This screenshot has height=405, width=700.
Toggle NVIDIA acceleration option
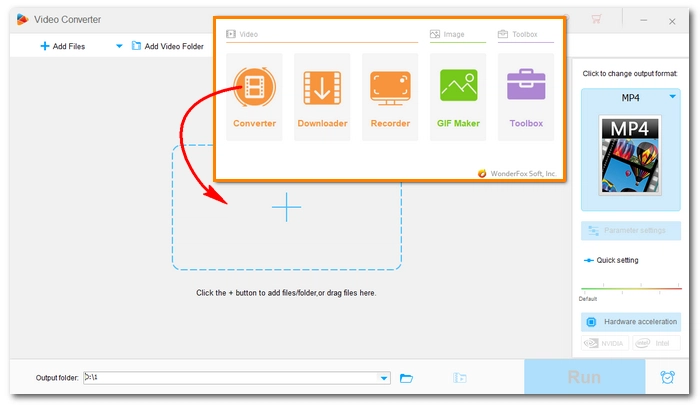[x=605, y=343]
